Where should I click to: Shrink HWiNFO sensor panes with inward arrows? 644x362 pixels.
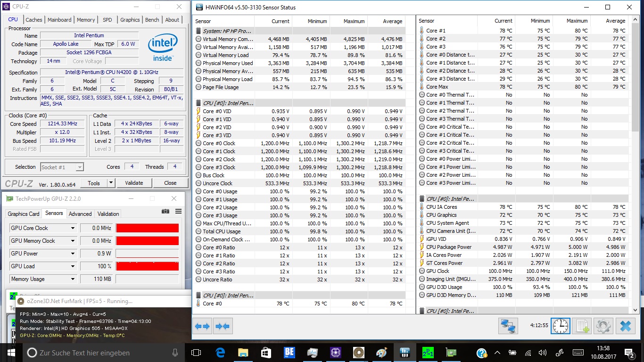click(223, 326)
